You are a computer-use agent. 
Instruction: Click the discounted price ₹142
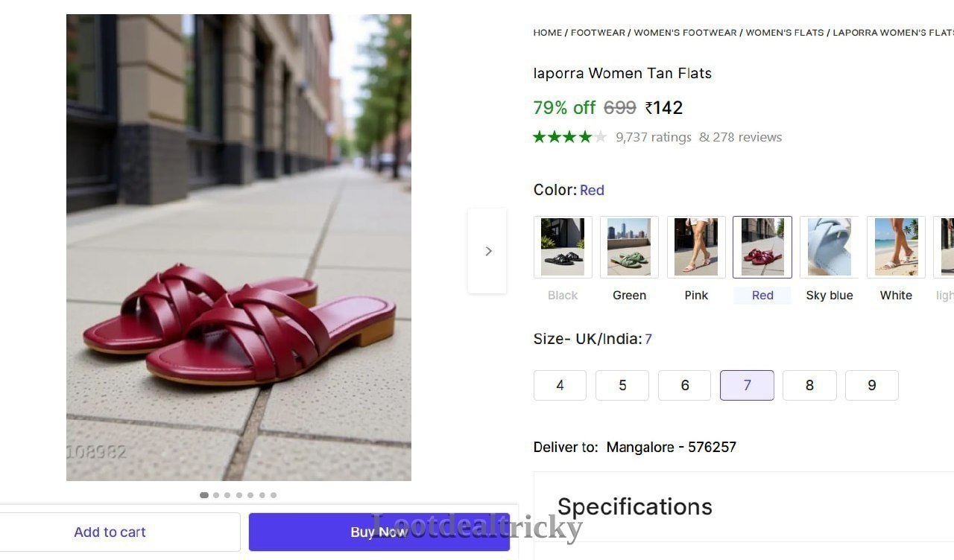click(664, 108)
